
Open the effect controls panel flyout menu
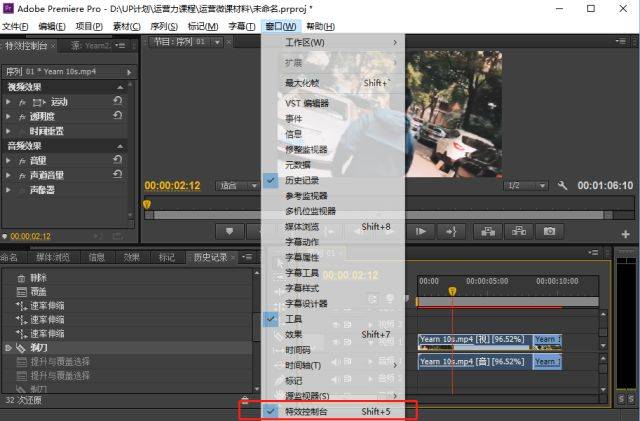pos(120,45)
